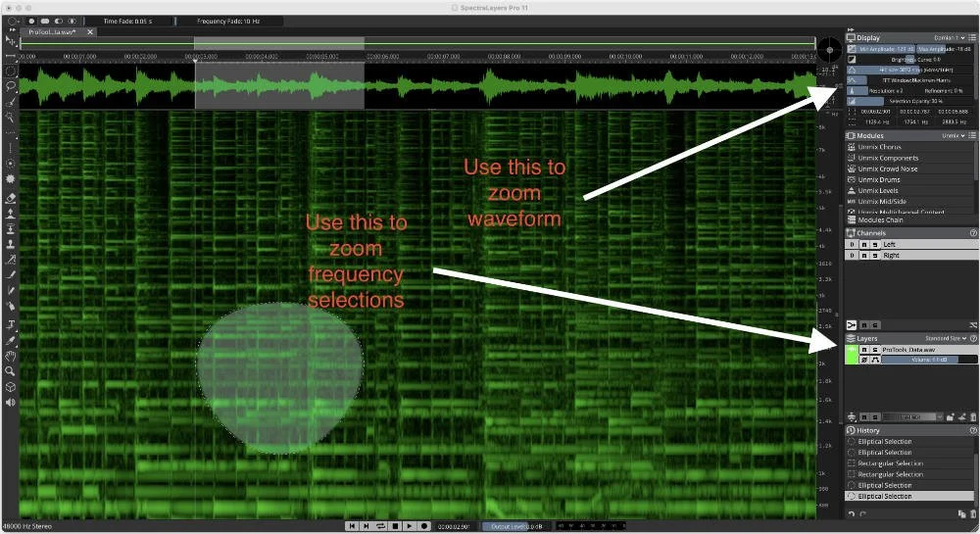Select the Clone Stamp tool
The height and width of the screenshot is (534, 980).
[11, 243]
